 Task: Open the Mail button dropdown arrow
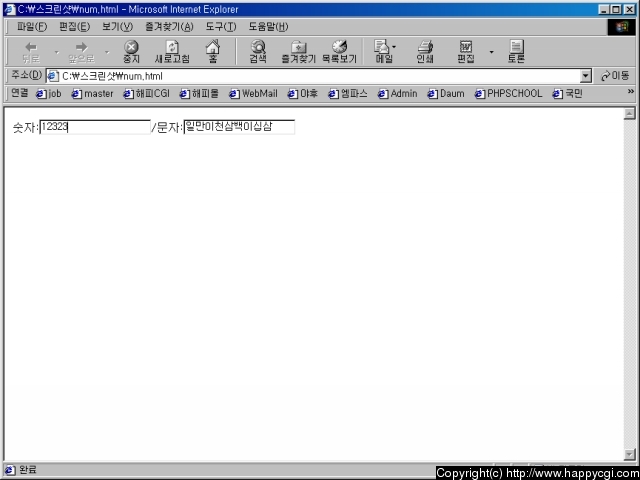pos(394,47)
